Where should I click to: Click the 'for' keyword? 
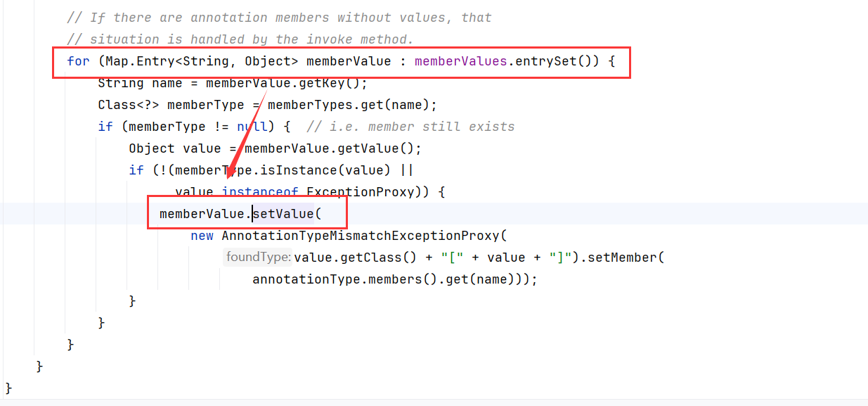pyautogui.click(x=78, y=61)
